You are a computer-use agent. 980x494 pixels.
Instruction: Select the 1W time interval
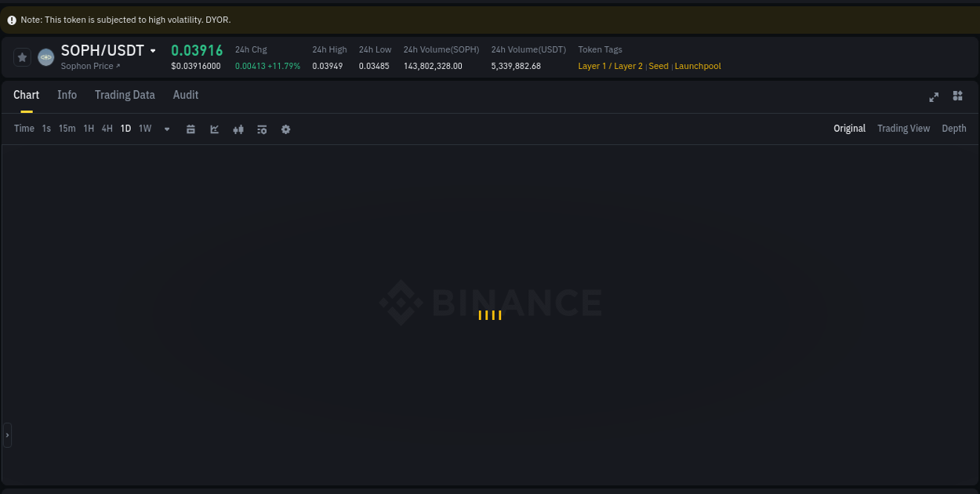(144, 128)
